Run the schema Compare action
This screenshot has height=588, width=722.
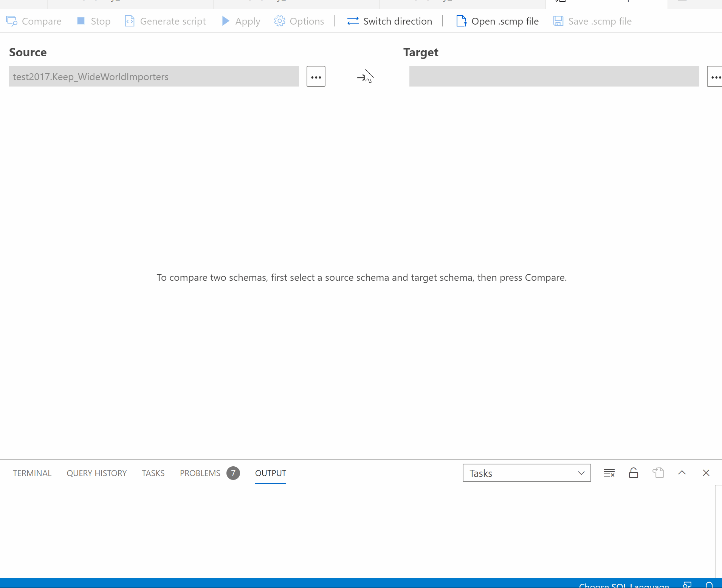pos(33,21)
